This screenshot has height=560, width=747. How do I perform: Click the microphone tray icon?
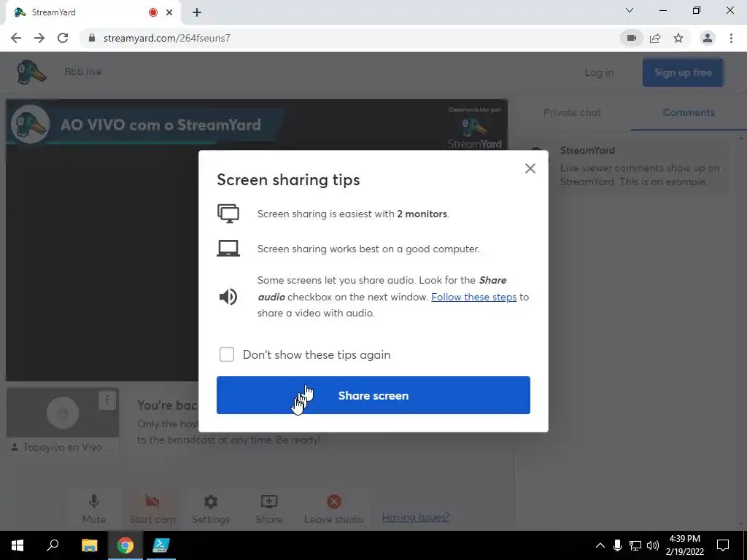[617, 545]
